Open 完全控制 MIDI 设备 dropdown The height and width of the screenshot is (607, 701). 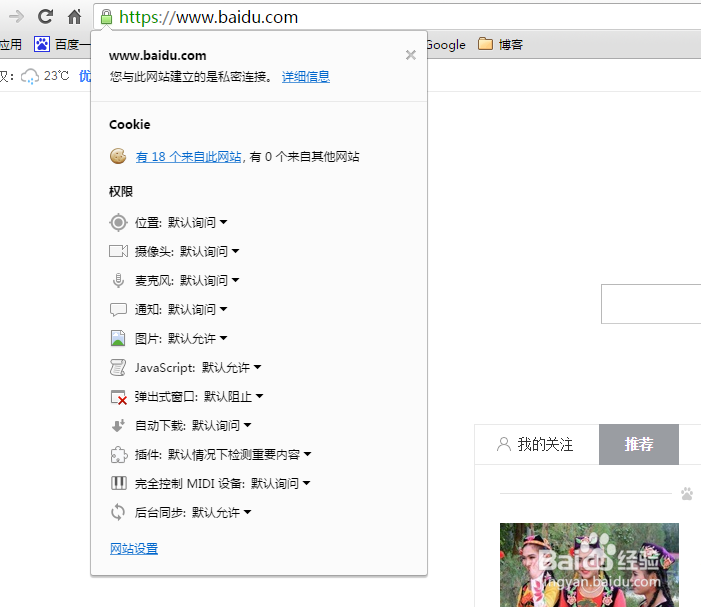[281, 483]
